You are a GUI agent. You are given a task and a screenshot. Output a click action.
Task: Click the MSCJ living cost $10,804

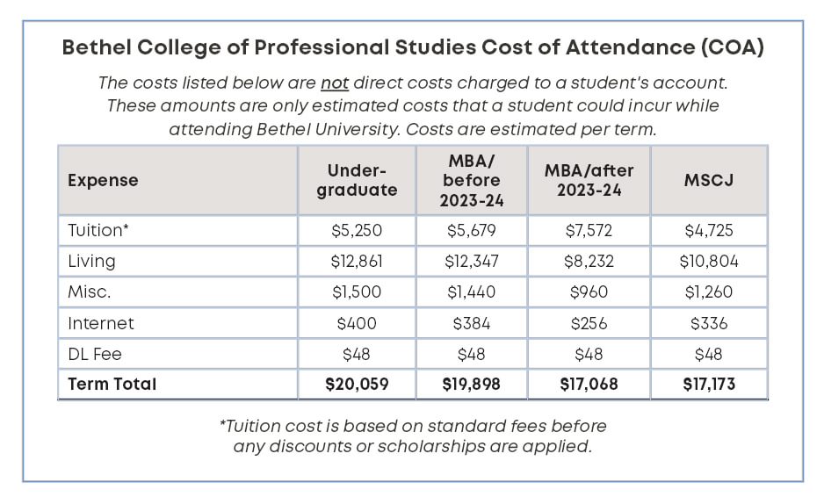708,261
